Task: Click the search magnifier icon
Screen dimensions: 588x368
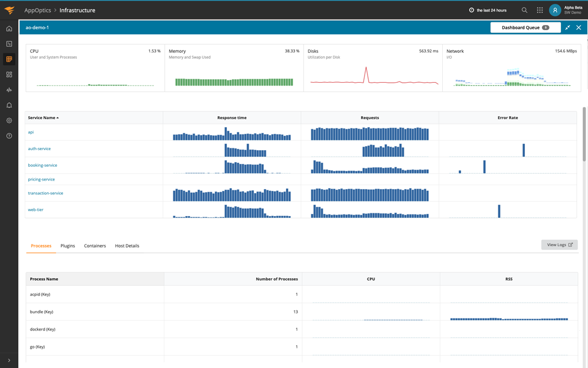Action: click(x=524, y=10)
